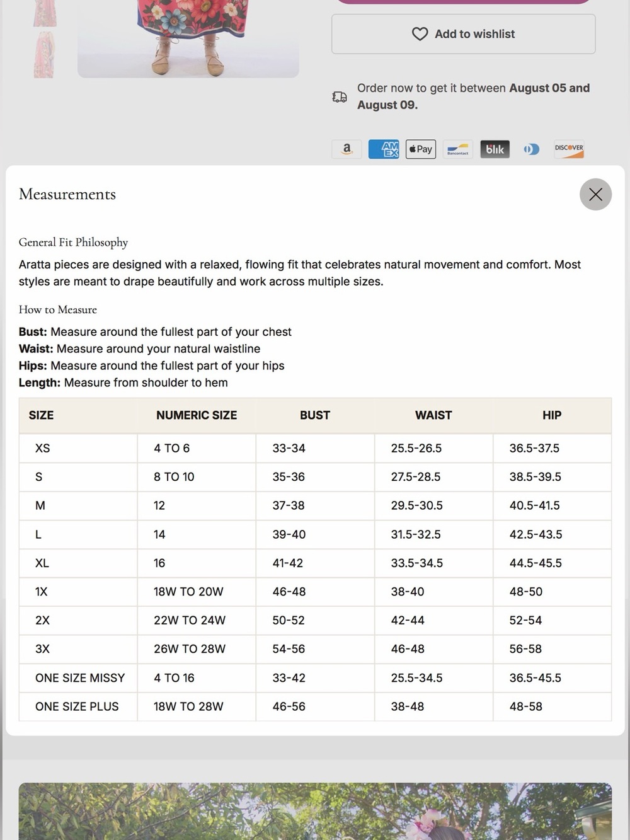This screenshot has width=630, height=840.
Task: Select the XL size row label
Action: tap(42, 563)
